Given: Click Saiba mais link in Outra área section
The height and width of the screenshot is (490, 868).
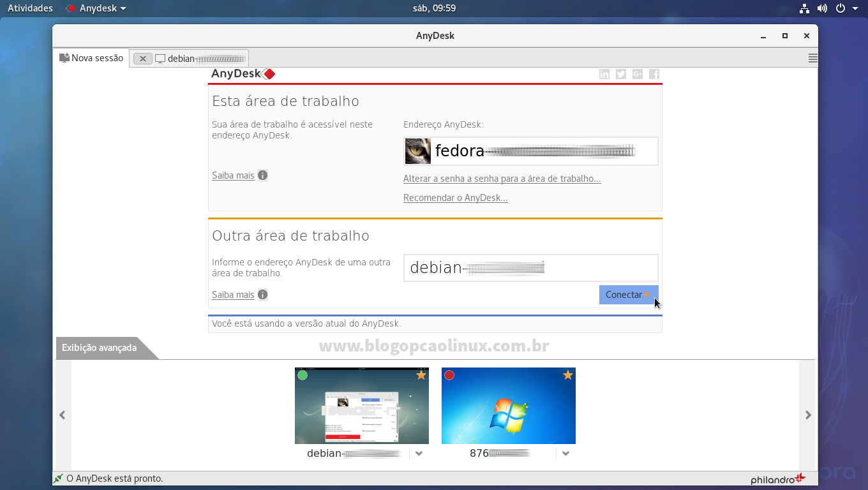Looking at the screenshot, I should click(x=233, y=295).
